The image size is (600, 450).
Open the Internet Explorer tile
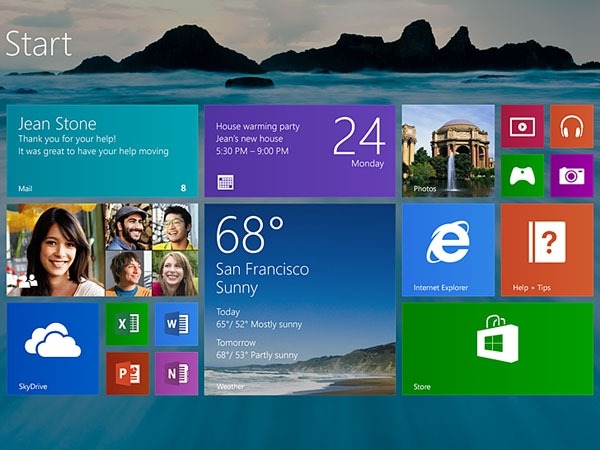pyautogui.click(x=447, y=250)
